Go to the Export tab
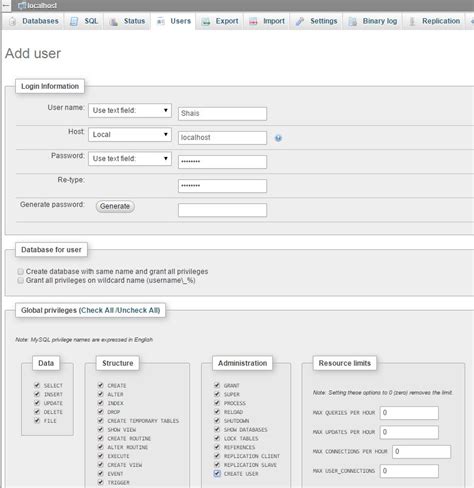The image size is (474, 488). click(x=220, y=21)
